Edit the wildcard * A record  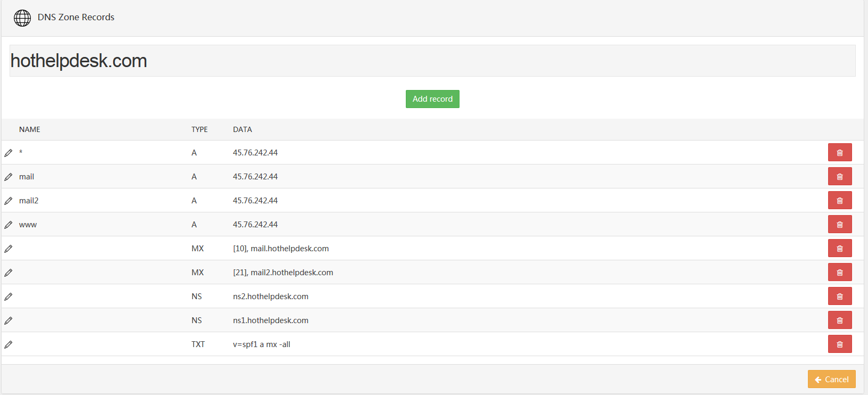pos(9,153)
